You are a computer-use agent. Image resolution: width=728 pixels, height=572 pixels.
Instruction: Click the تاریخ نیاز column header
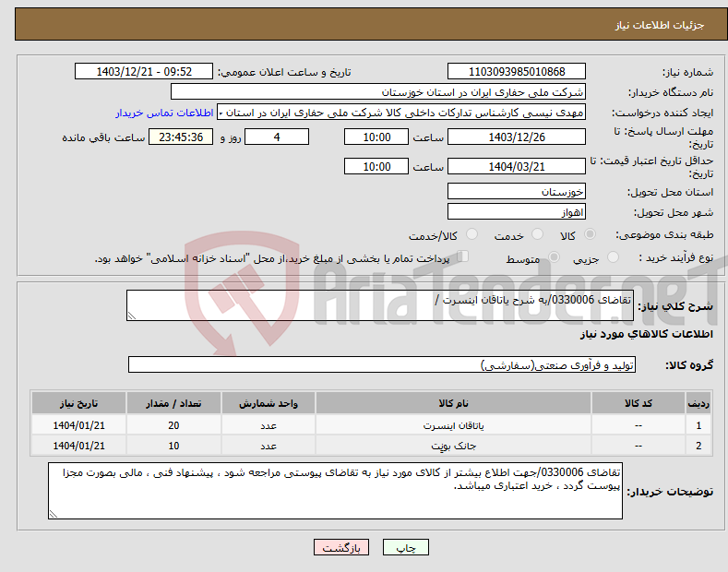(x=79, y=403)
